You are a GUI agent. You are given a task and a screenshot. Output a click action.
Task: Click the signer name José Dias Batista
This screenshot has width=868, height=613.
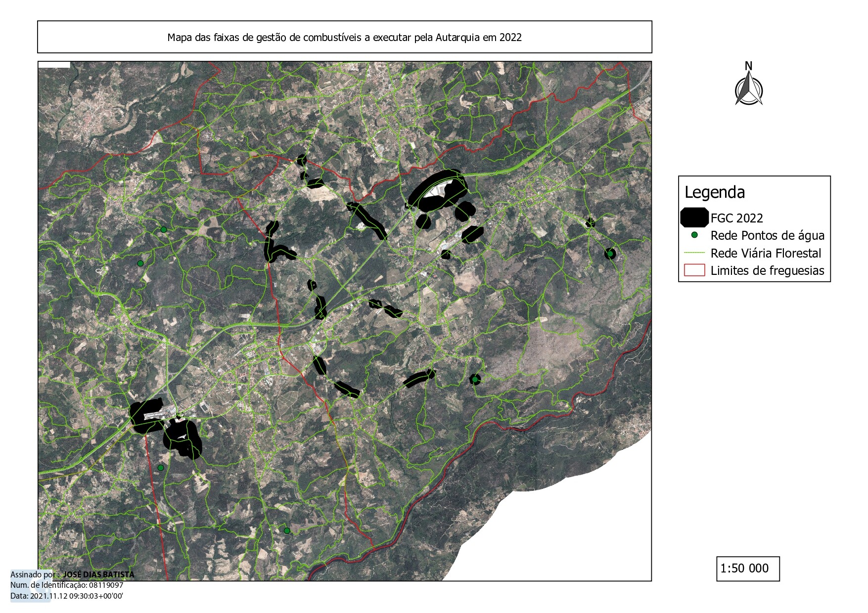tap(98, 574)
